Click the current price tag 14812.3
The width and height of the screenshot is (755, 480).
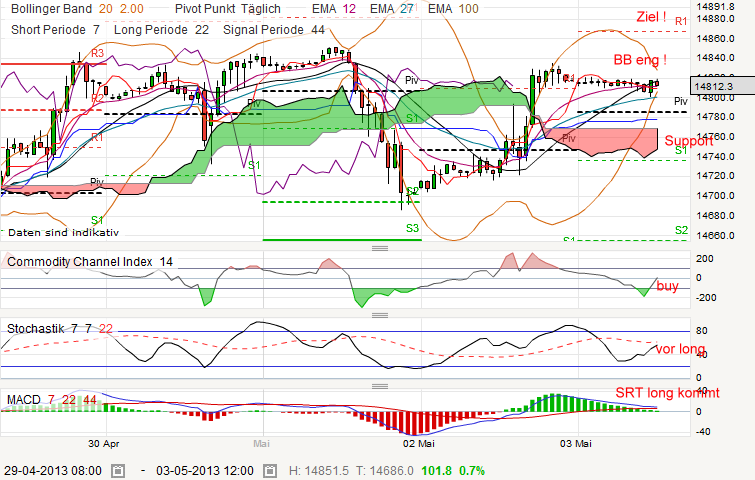[x=722, y=86]
